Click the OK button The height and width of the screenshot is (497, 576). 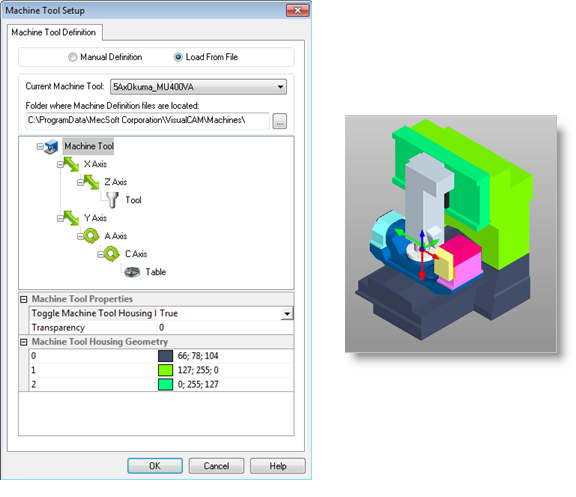pos(155,466)
